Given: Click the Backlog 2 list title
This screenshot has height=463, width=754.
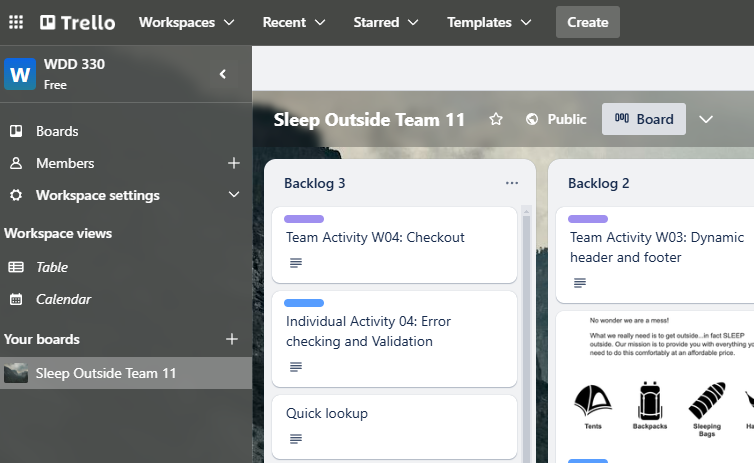Looking at the screenshot, I should [x=599, y=183].
